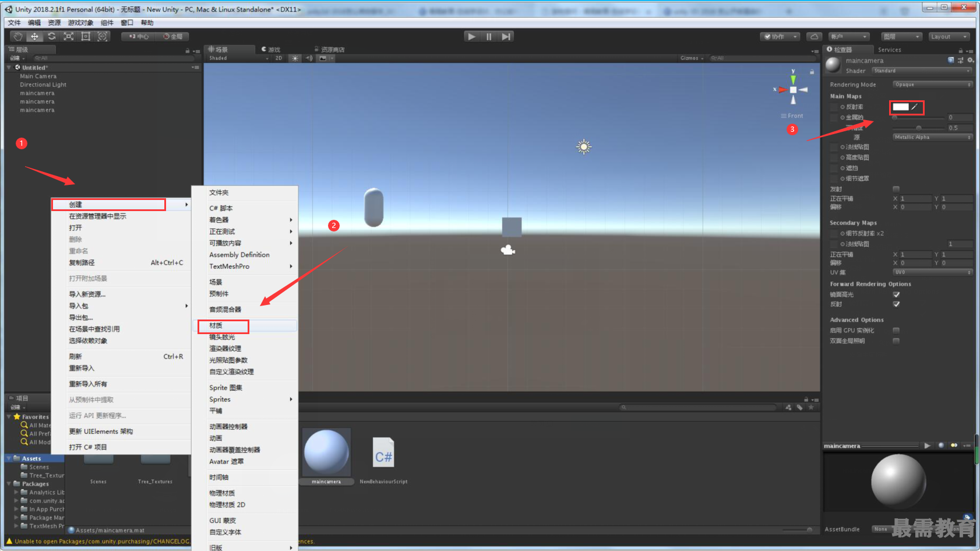Screen dimensions: 980x551
Task: Toggle pivot Center button
Action: tap(139, 36)
